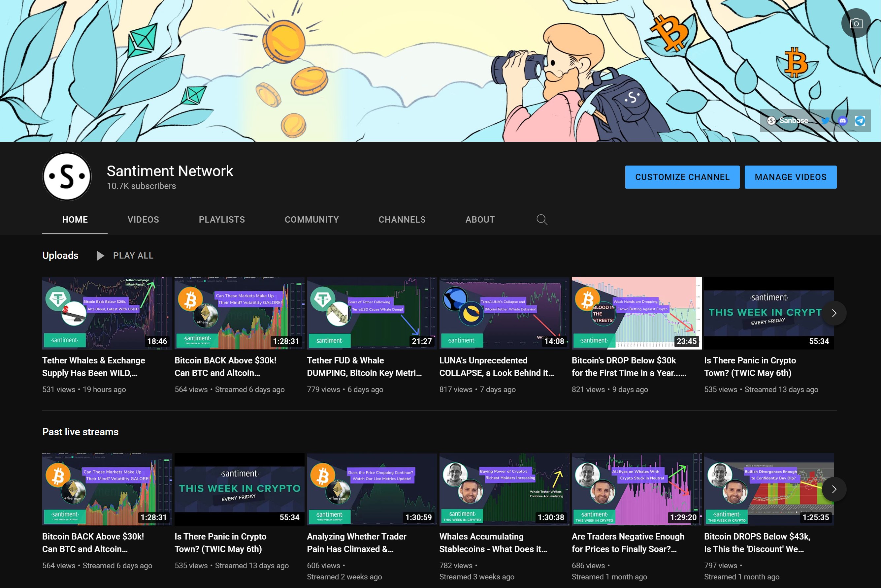Open Past live streams This Week in Crypto thumbnail

[x=239, y=489]
